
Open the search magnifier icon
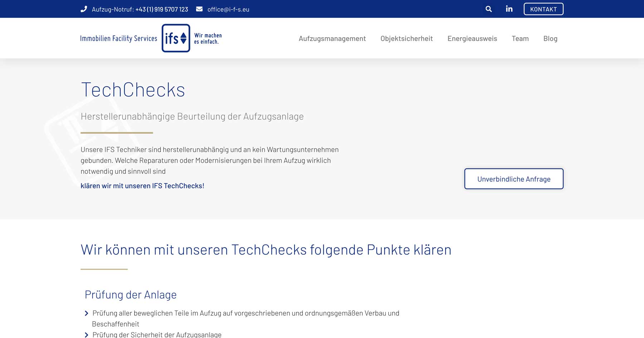pos(489,9)
